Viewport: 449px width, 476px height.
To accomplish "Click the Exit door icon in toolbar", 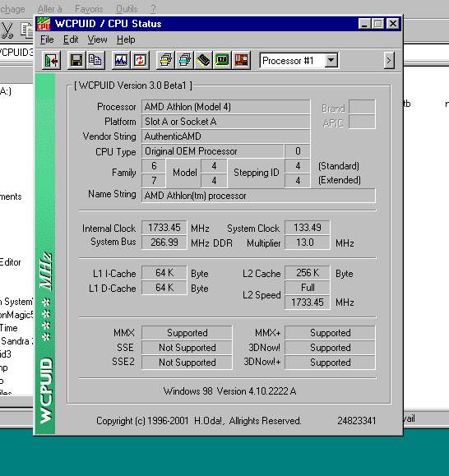I will tap(51, 61).
